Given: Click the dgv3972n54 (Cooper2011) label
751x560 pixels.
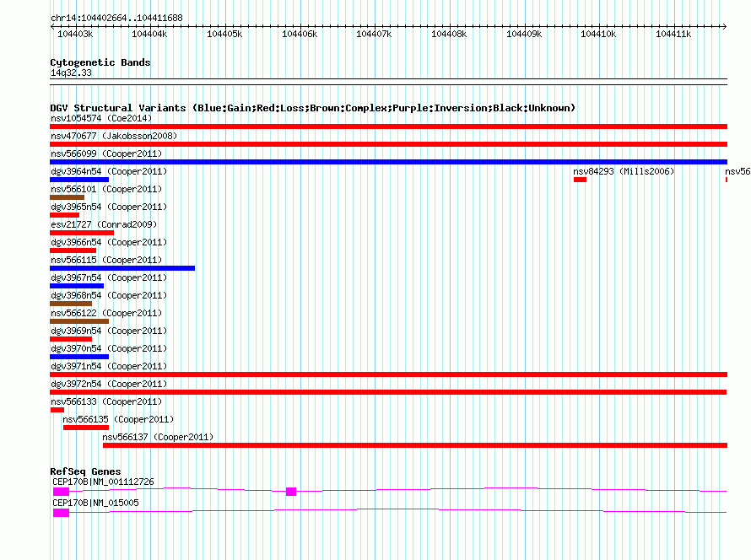Looking at the screenshot, I should click(x=109, y=384).
